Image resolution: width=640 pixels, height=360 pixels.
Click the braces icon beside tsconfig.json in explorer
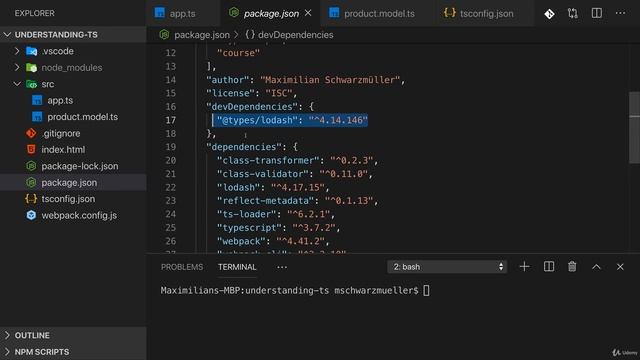pos(31,199)
